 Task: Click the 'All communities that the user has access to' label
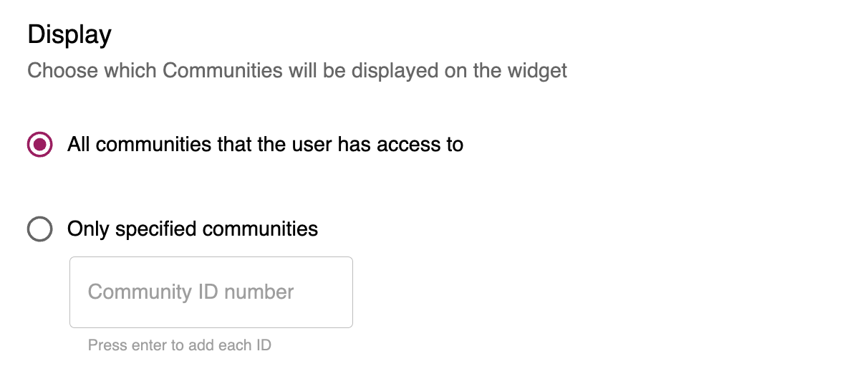(265, 145)
